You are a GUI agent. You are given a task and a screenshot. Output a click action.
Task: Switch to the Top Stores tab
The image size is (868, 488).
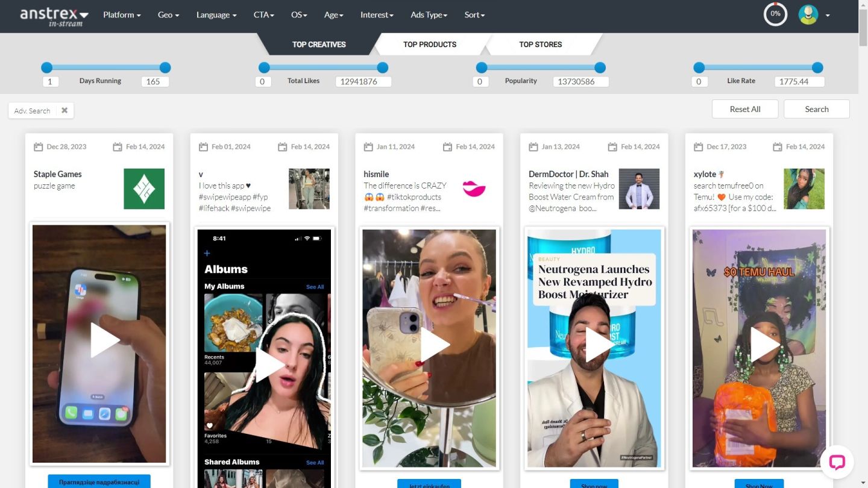coord(540,44)
